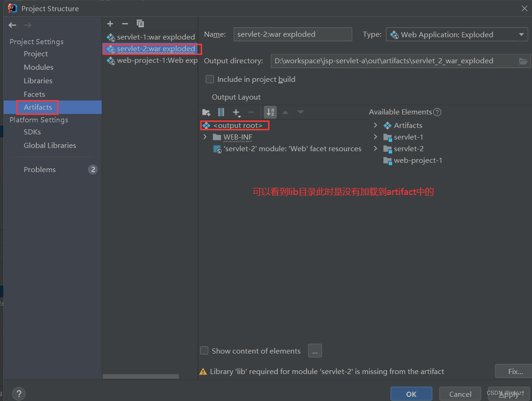
Task: Open the help question mark button
Action: pyautogui.click(x=19, y=394)
